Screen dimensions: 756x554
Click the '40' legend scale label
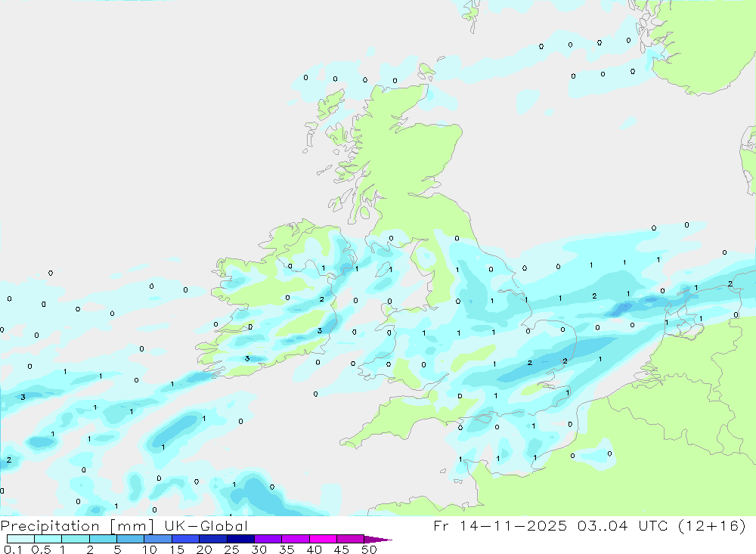(x=314, y=549)
